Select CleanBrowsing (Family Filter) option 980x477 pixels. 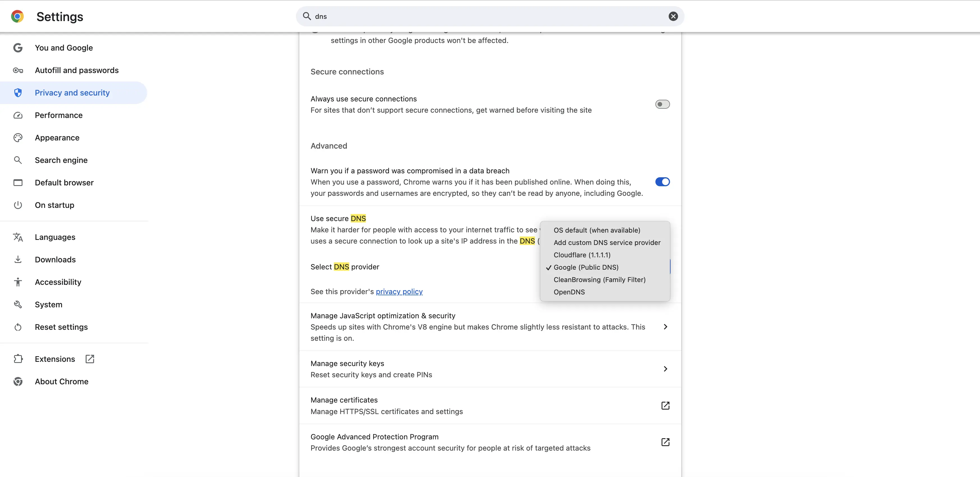tap(605, 280)
